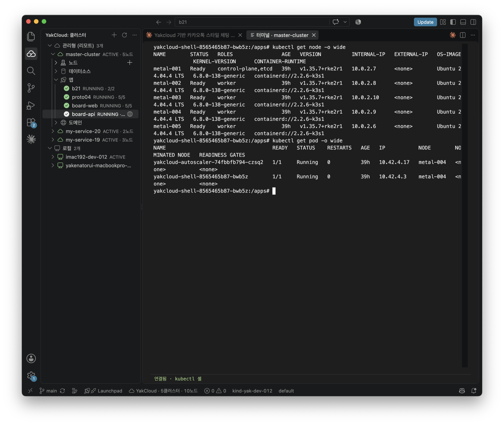Split the editor to the right
Screen dimensions: 504x425
click(x=463, y=35)
